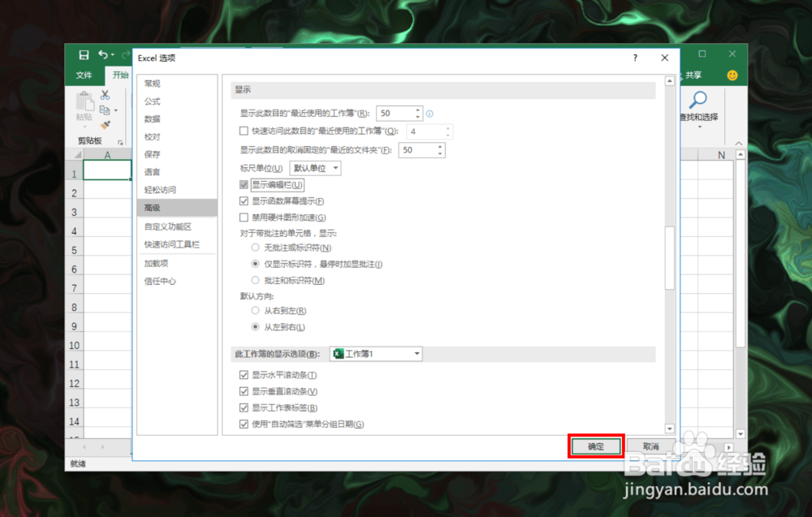Select Right-to-left default direction

255,311
